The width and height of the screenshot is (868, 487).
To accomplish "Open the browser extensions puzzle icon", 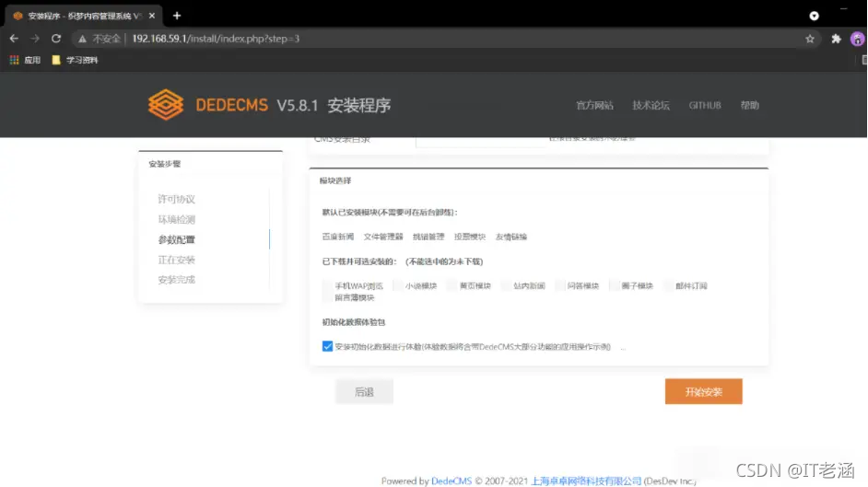I will (x=836, y=39).
